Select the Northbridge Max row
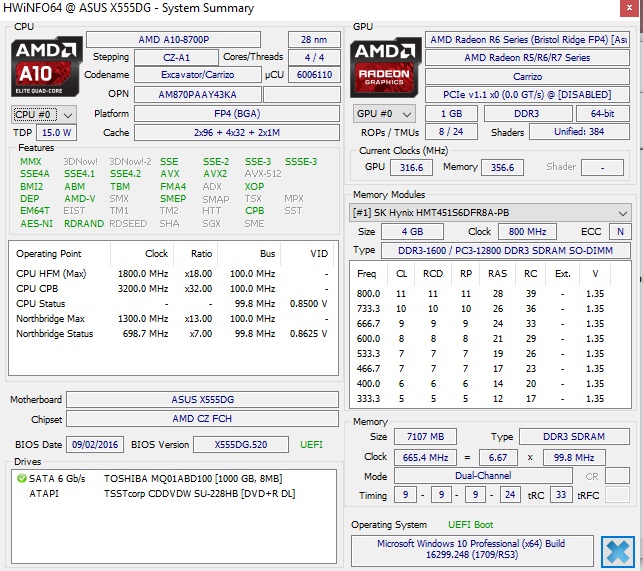The height and width of the screenshot is (571, 643). pyautogui.click(x=173, y=319)
